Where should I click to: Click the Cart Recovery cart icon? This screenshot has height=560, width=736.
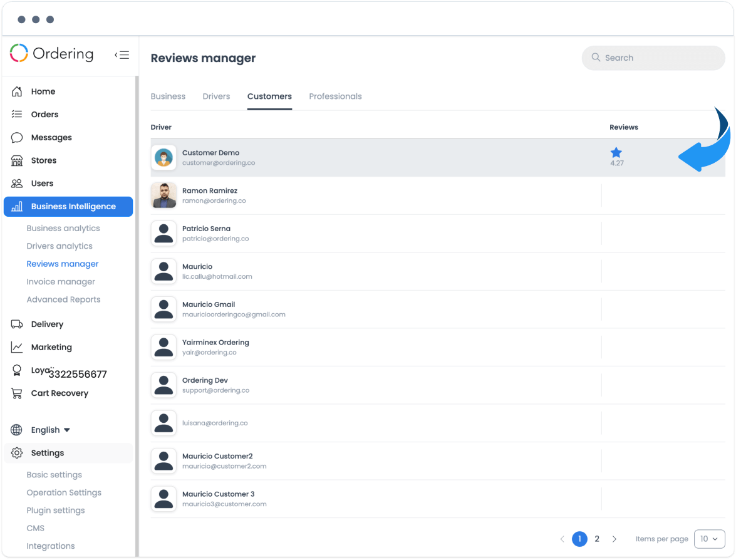[17, 393]
